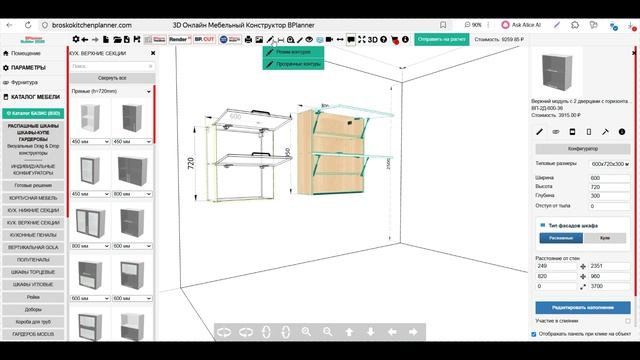The image size is (640, 360).
Task: Print using the printer icon
Action: (x=248, y=40)
